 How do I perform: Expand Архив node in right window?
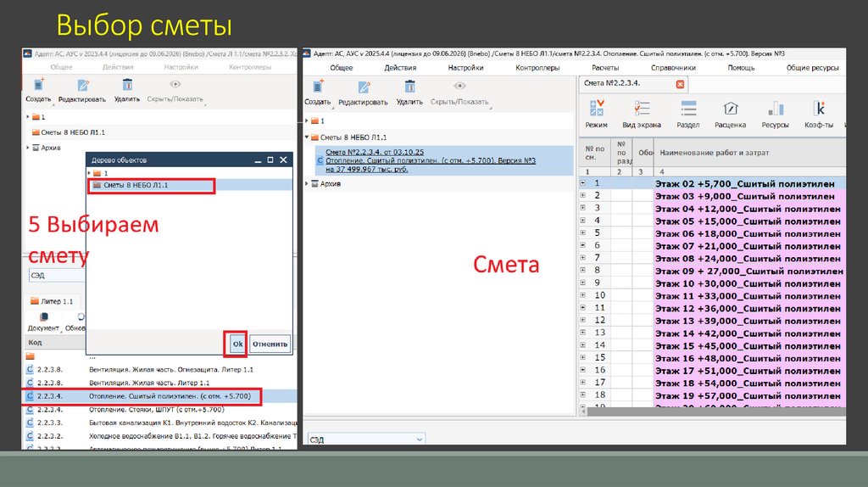click(307, 183)
